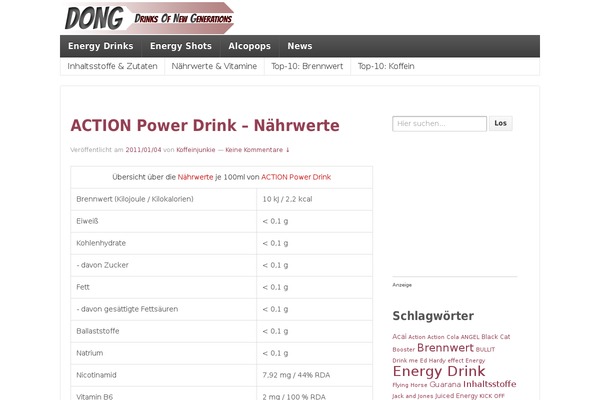Open the large Energy Drink tag
This screenshot has height=400, width=600.
(x=439, y=371)
